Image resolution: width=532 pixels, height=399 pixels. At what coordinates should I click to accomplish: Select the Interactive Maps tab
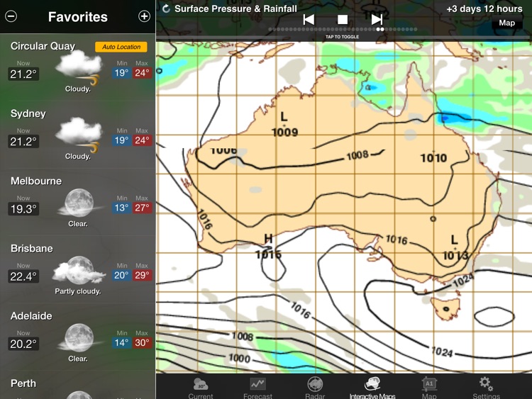[372, 388]
